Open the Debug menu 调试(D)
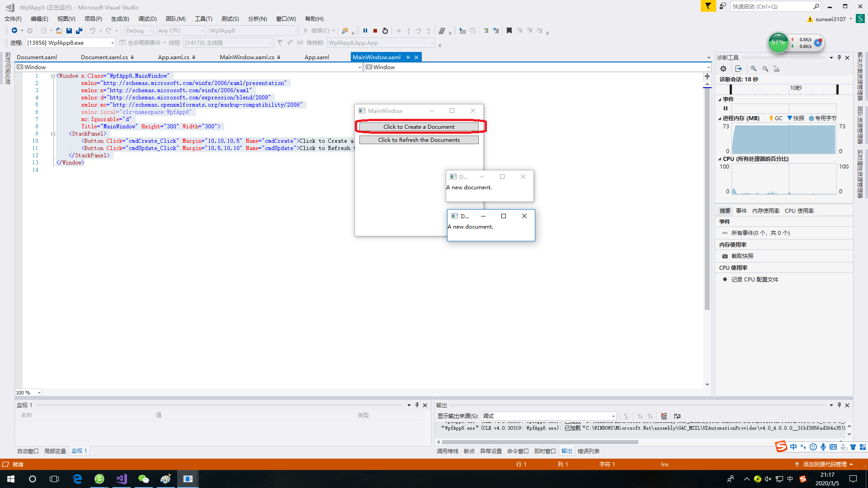The image size is (868, 488). pos(147,19)
